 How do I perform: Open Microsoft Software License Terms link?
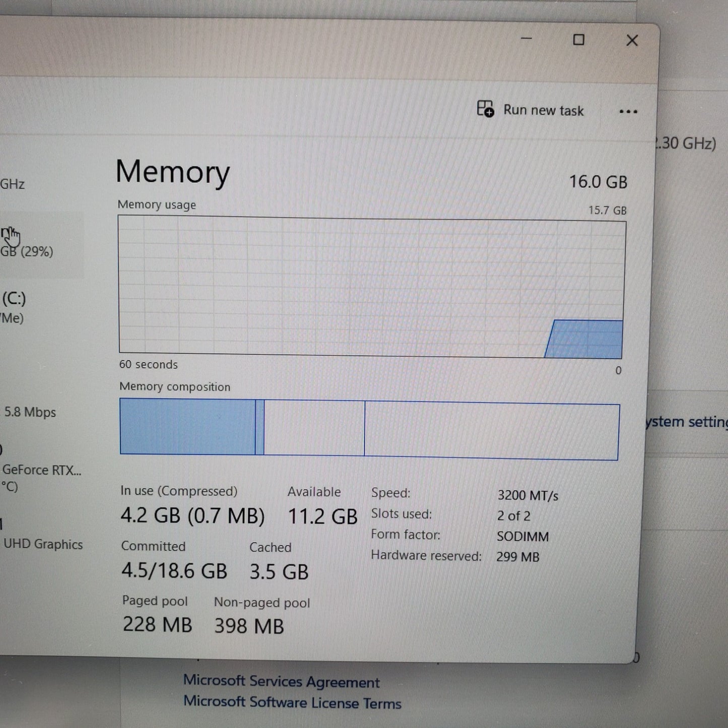point(292,702)
